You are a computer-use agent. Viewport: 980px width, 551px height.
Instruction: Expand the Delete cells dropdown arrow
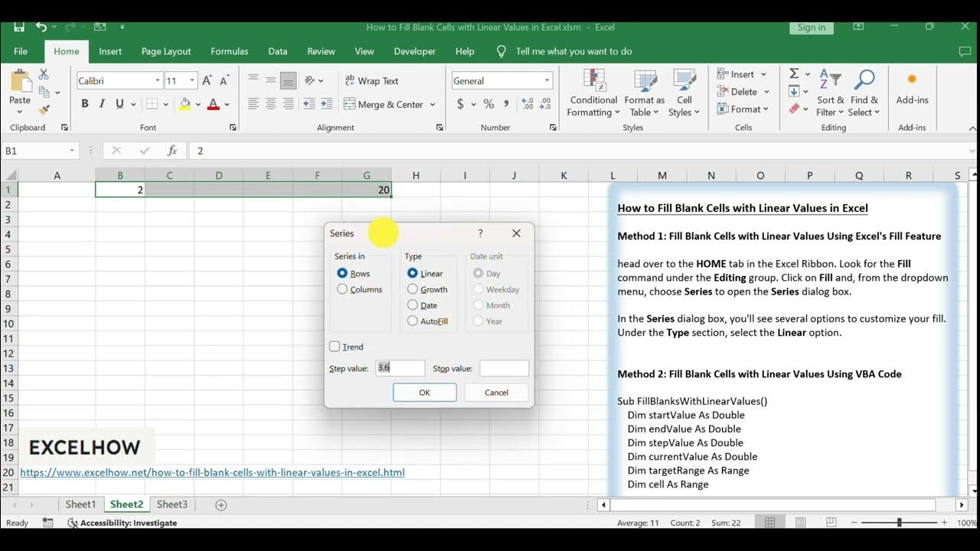click(x=766, y=92)
